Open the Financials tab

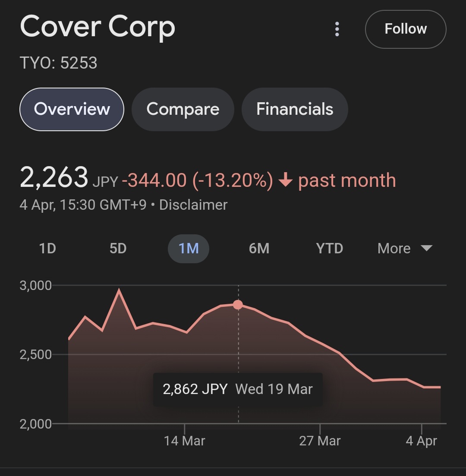click(295, 109)
